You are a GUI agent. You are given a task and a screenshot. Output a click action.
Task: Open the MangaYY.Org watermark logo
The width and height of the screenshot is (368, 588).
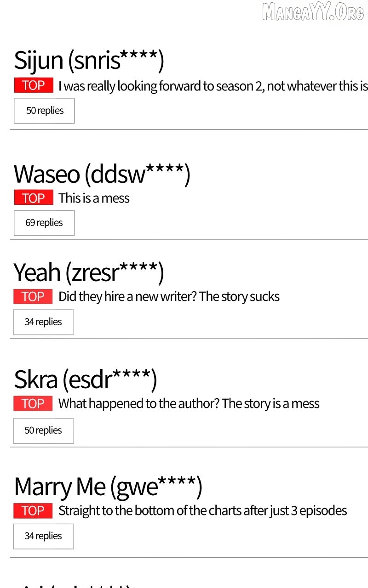coord(313,11)
